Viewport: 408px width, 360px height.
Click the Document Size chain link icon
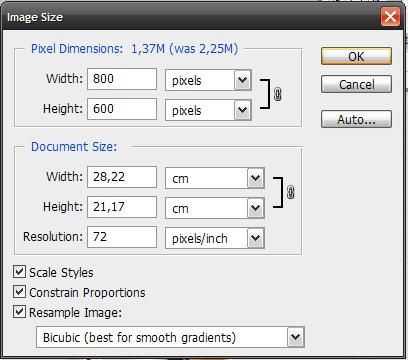pos(290,192)
